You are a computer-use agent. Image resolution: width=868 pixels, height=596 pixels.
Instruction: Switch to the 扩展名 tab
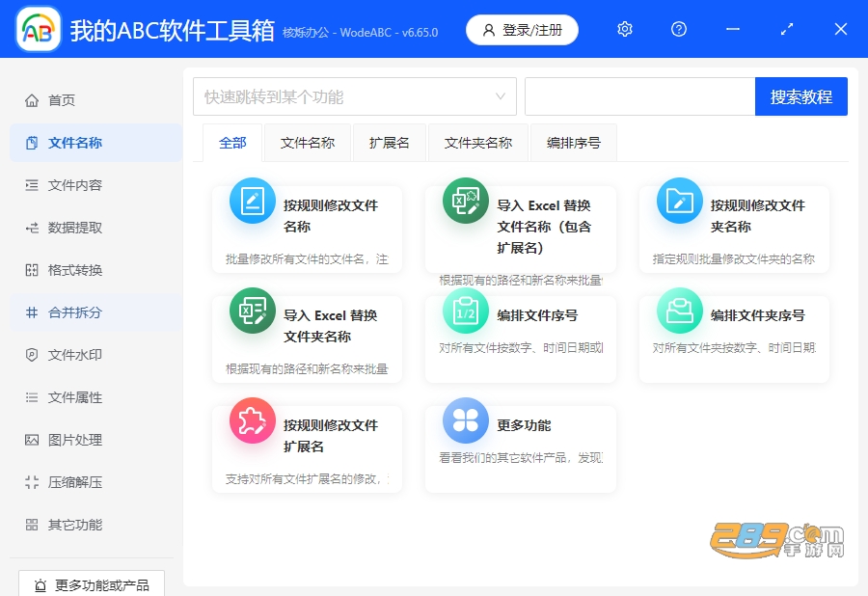(x=390, y=143)
